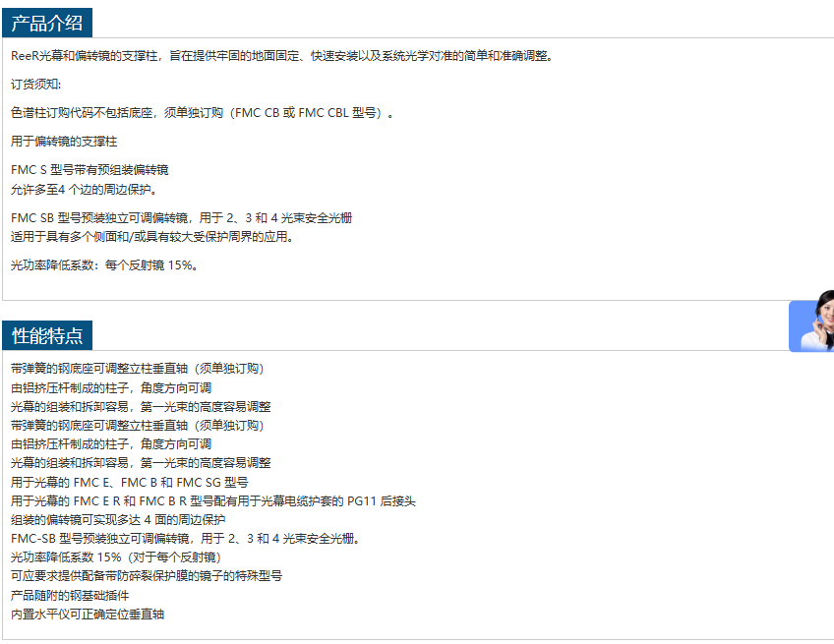Select the 产品介绍 section header

pyautogui.click(x=47, y=23)
